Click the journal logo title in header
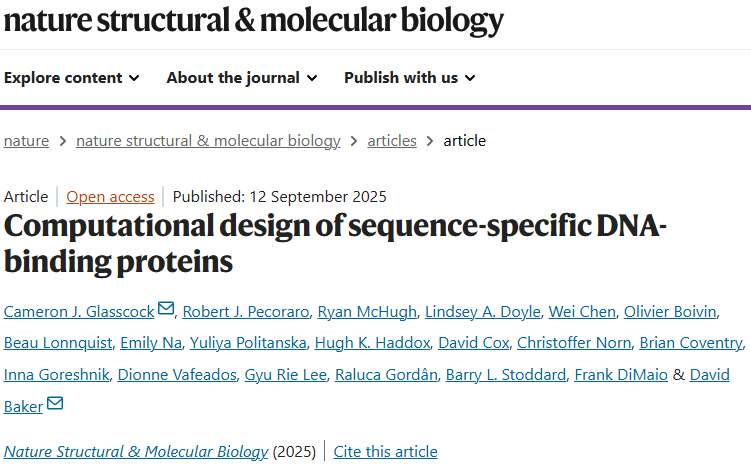The height and width of the screenshot is (466, 751). pyautogui.click(x=254, y=19)
